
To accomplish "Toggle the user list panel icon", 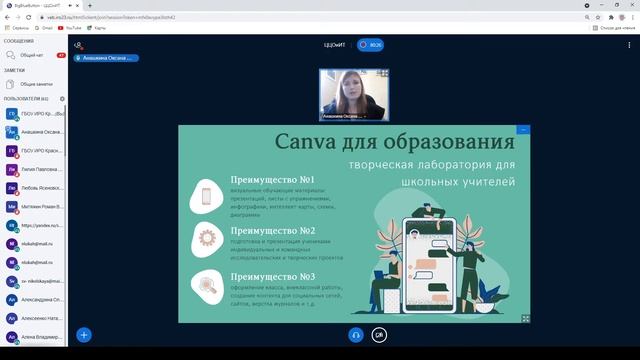I will [78, 45].
